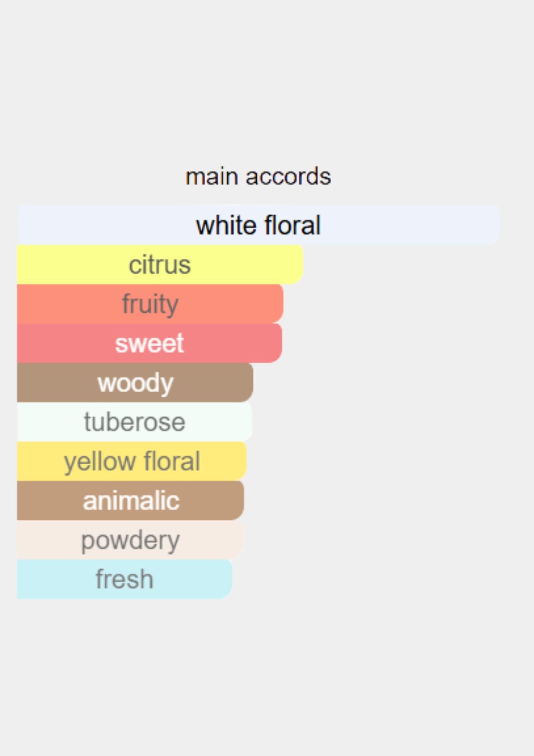This screenshot has width=534, height=756.
Task: Click the 'animalic' text label
Action: click(x=131, y=501)
